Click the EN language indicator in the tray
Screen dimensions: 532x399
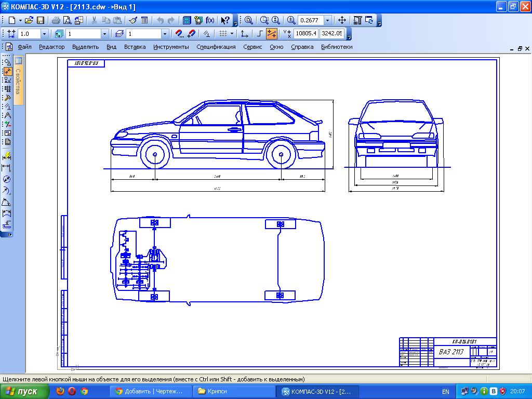(x=445, y=392)
